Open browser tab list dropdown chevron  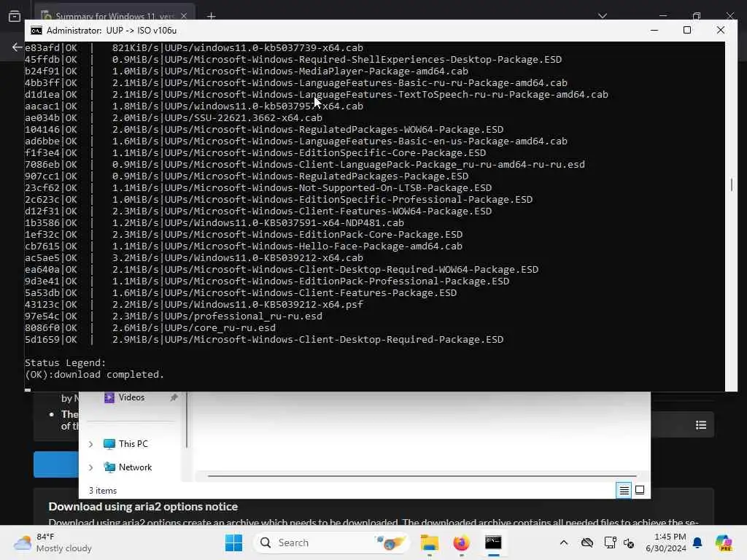click(603, 16)
